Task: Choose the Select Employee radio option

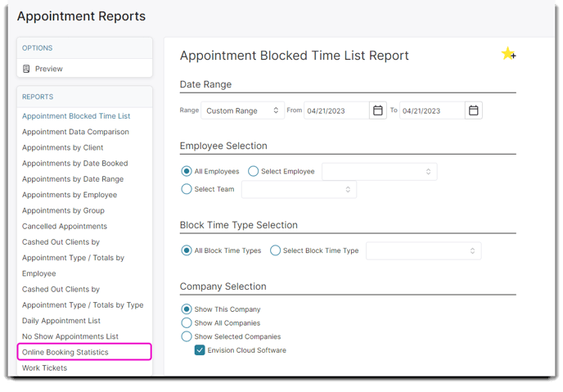Action: 253,171
